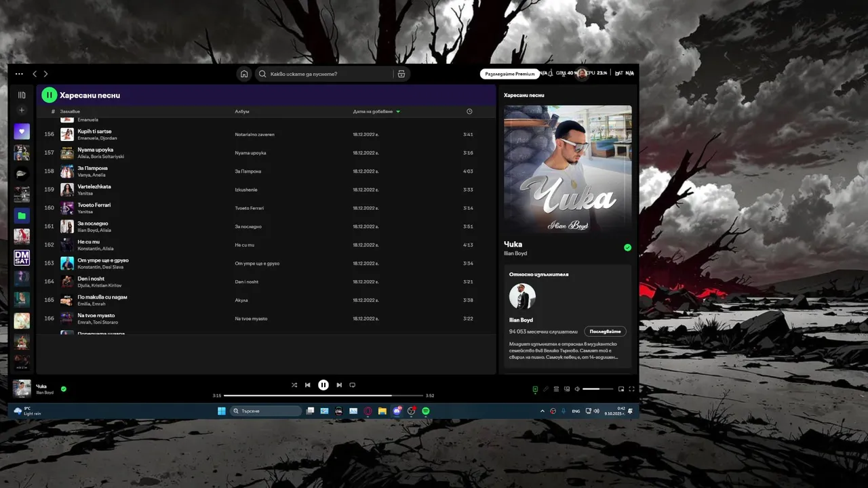
Task: Seek on the song progress bar
Action: 323,395
